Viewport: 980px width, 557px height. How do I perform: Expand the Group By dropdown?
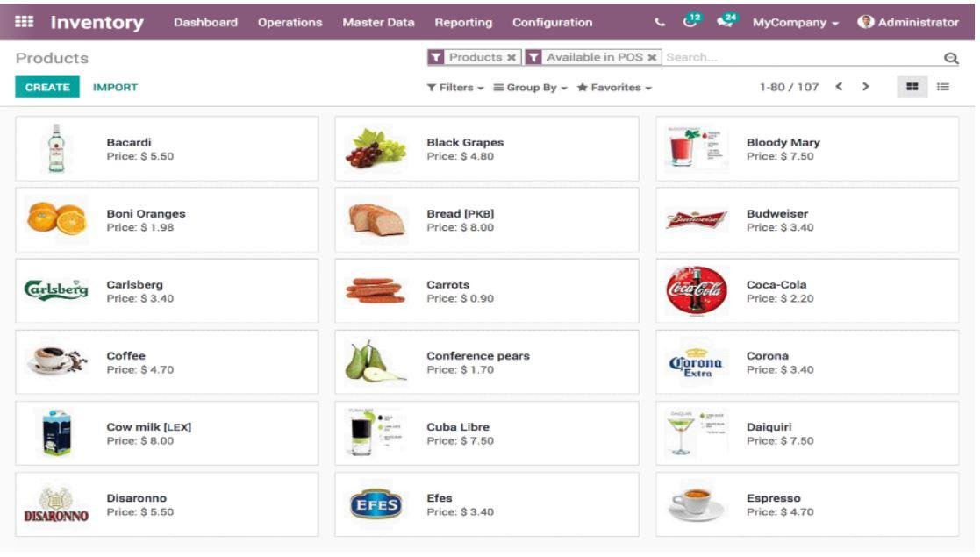click(x=531, y=88)
